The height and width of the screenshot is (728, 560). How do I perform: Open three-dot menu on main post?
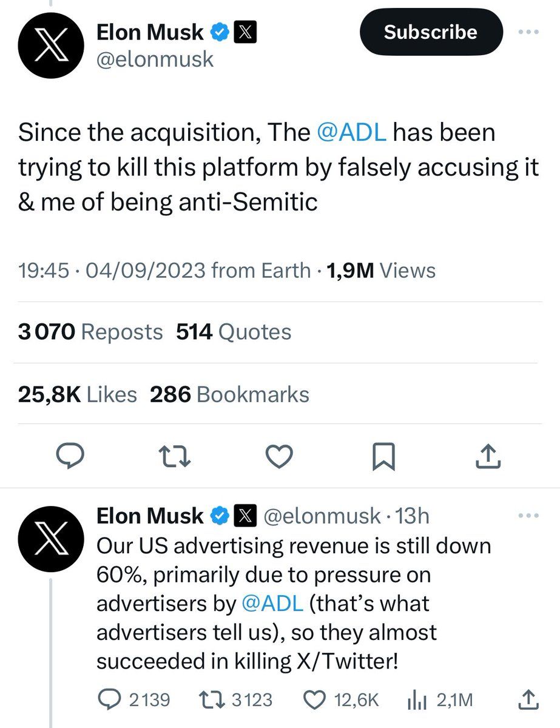(x=528, y=32)
